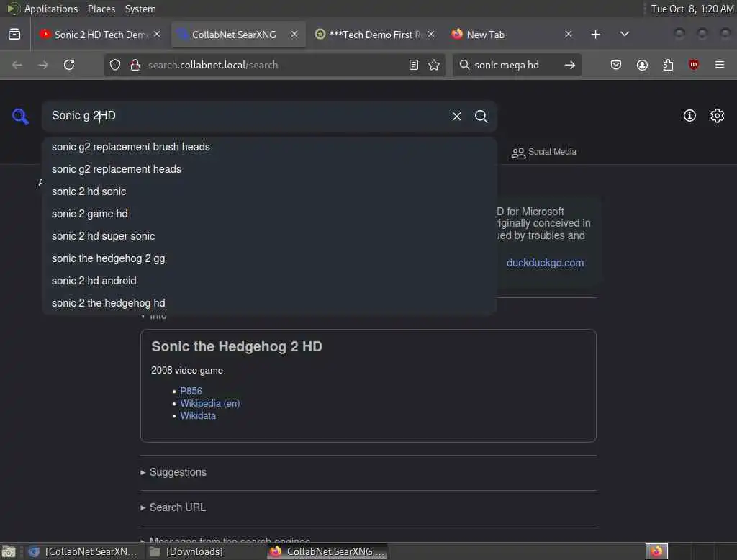737x560 pixels.
Task: Clear the Sonic g 2HD search query
Action: point(456,116)
